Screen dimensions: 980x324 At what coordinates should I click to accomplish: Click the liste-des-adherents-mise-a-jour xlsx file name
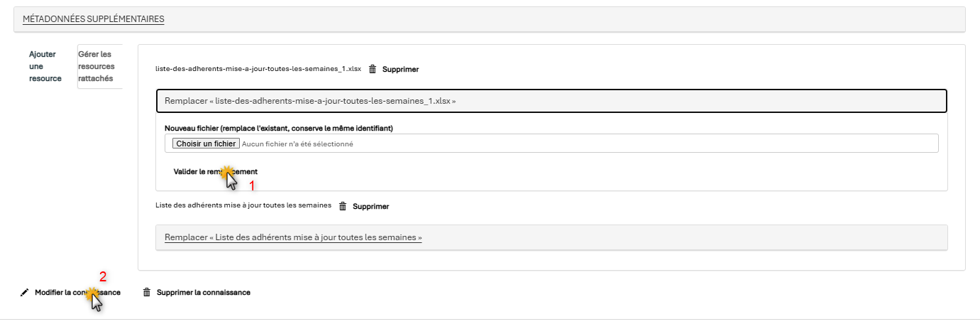click(x=258, y=69)
